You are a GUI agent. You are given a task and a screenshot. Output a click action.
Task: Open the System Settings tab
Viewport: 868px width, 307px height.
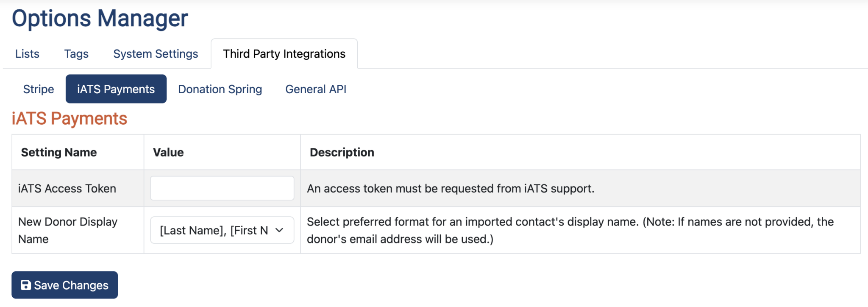coord(155,53)
